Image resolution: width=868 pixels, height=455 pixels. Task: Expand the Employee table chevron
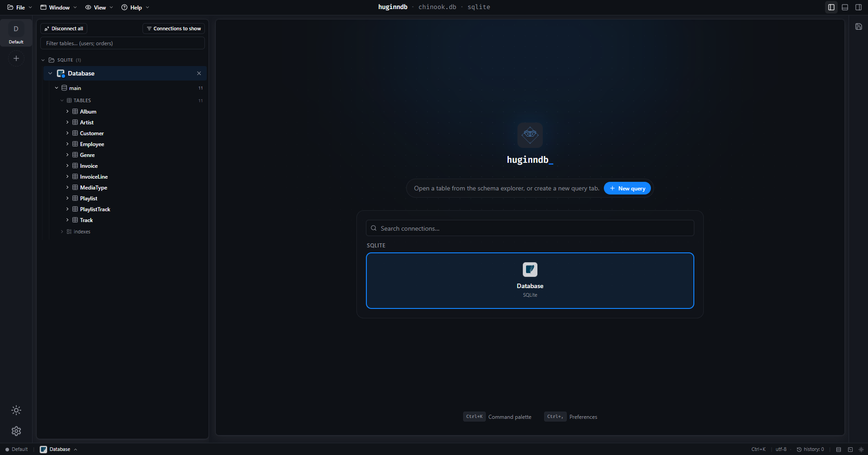[67, 144]
